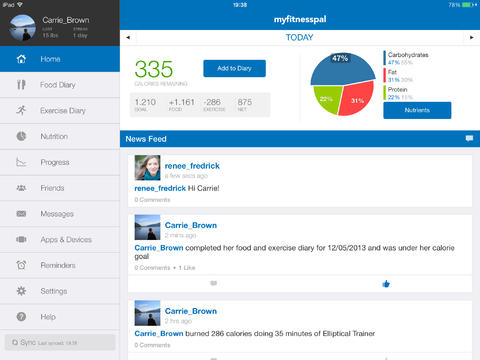Go to the next day arrow
The width and height of the screenshot is (480, 360).
coord(472,37)
